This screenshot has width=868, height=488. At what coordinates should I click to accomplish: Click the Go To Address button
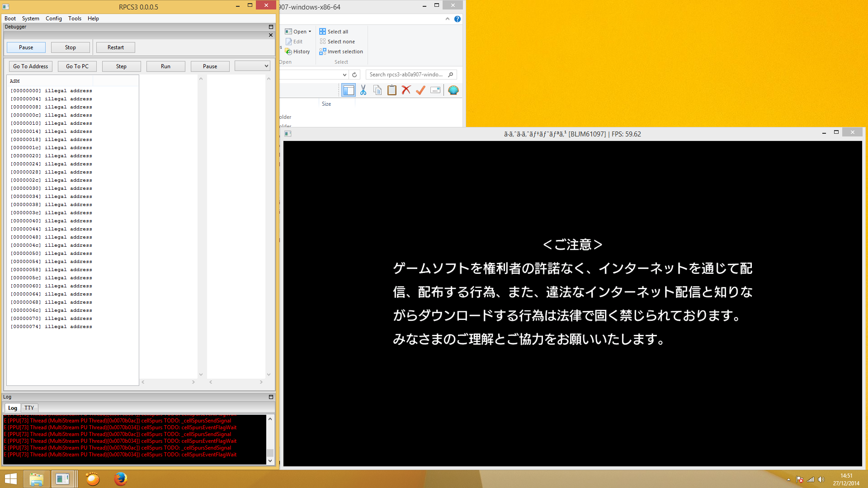coord(30,66)
